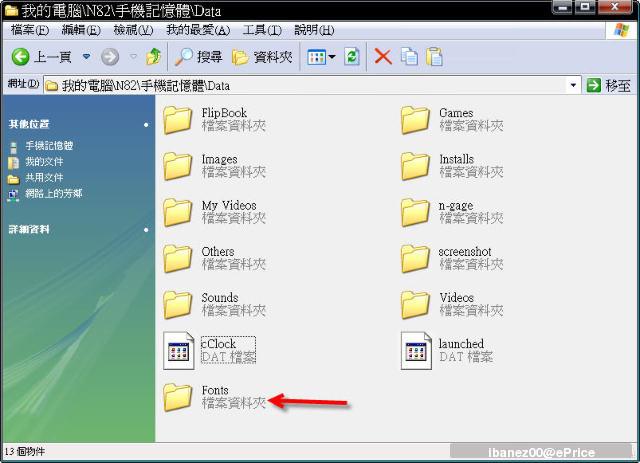Open the Back history dropdown arrow
The width and height of the screenshot is (640, 463).
87,56
